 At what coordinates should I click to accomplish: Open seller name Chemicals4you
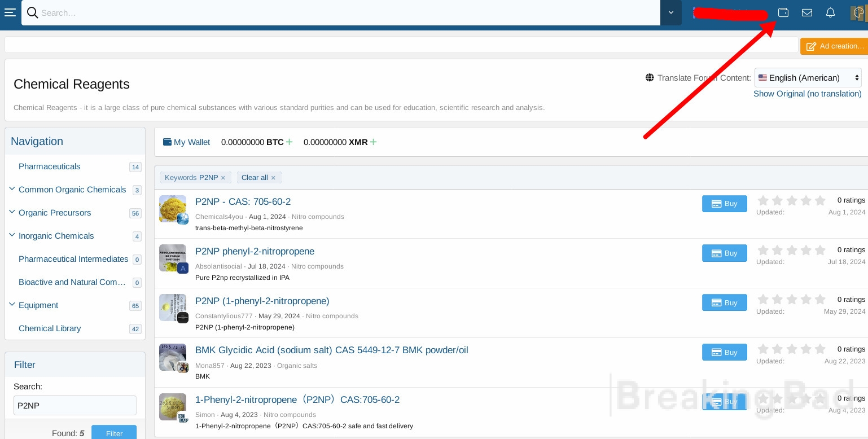click(219, 217)
